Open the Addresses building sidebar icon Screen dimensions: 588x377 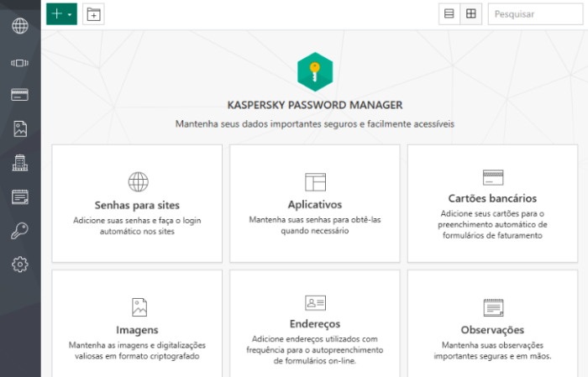tap(20, 163)
